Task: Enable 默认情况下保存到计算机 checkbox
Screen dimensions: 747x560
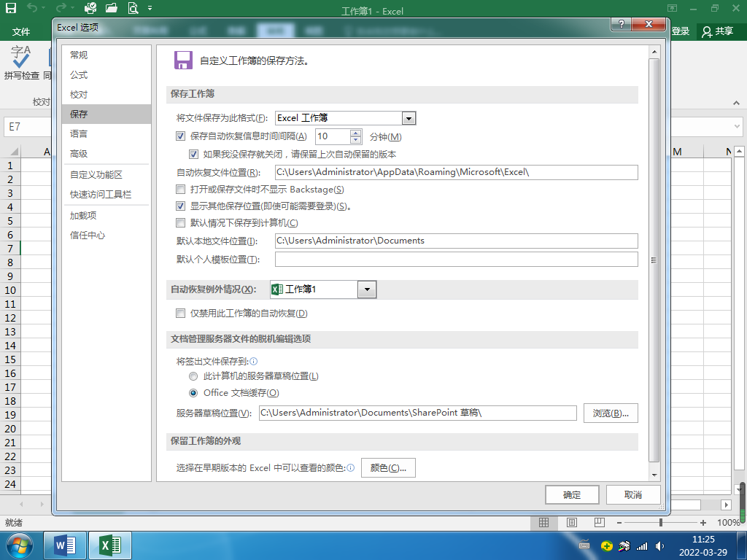Action: click(181, 223)
